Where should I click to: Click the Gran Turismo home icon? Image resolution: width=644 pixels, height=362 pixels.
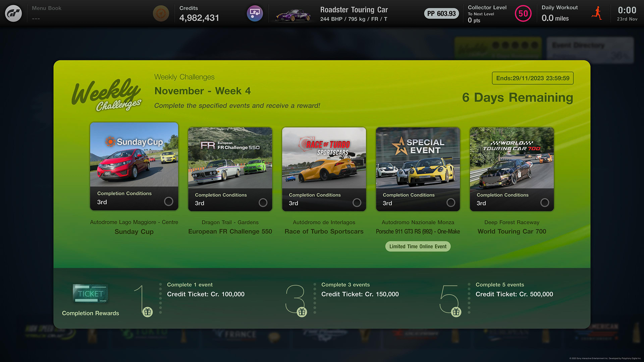[x=13, y=13]
